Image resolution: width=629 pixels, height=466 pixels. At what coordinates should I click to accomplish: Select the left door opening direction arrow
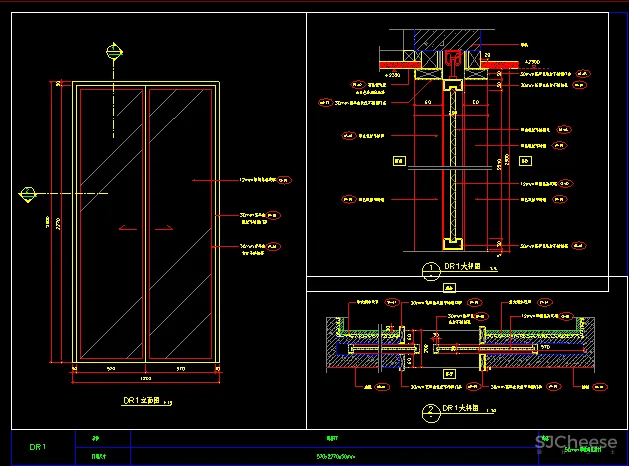tap(128, 227)
